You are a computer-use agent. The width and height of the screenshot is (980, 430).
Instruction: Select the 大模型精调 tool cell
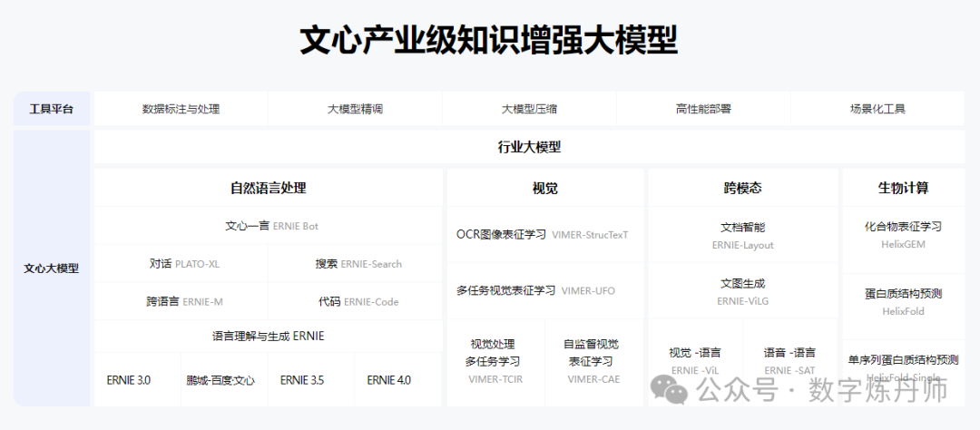(x=355, y=109)
